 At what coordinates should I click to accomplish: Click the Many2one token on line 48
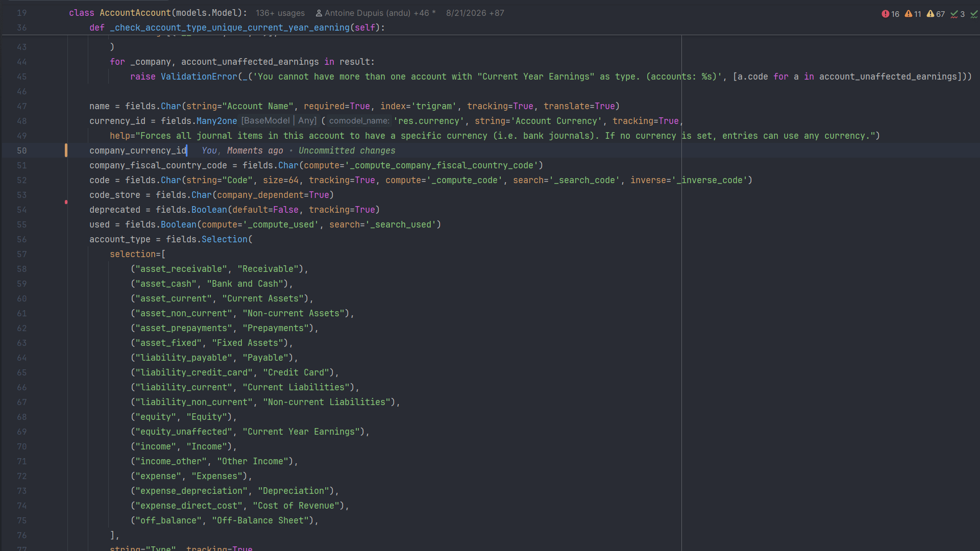(217, 121)
